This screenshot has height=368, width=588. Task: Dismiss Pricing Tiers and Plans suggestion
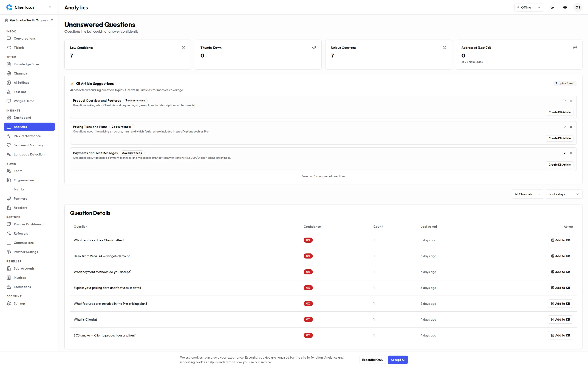click(571, 127)
